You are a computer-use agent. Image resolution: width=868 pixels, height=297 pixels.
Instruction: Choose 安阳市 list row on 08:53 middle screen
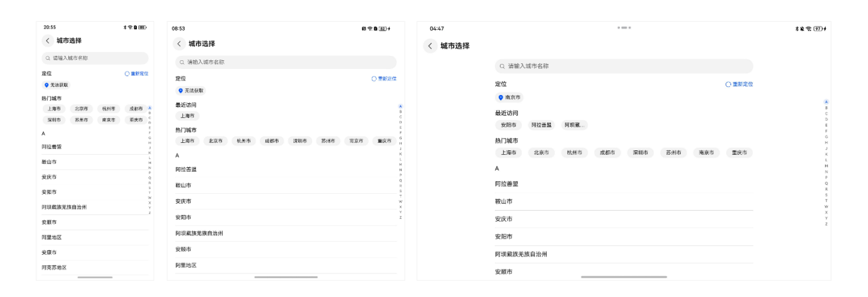pyautogui.click(x=286, y=217)
